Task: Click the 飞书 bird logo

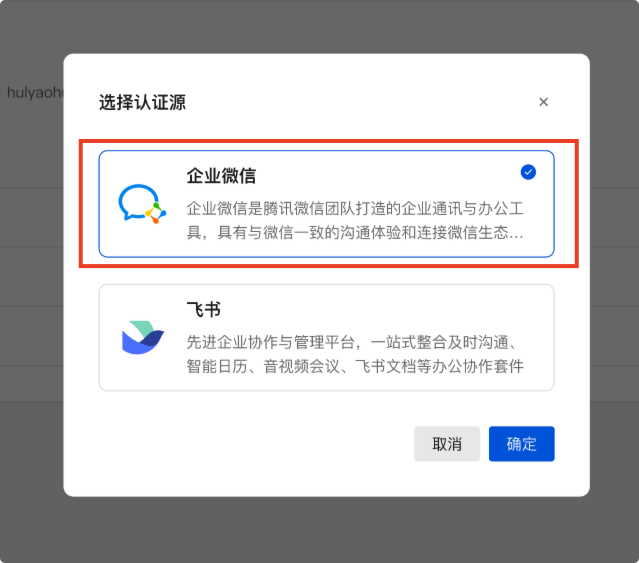Action: tap(143, 337)
